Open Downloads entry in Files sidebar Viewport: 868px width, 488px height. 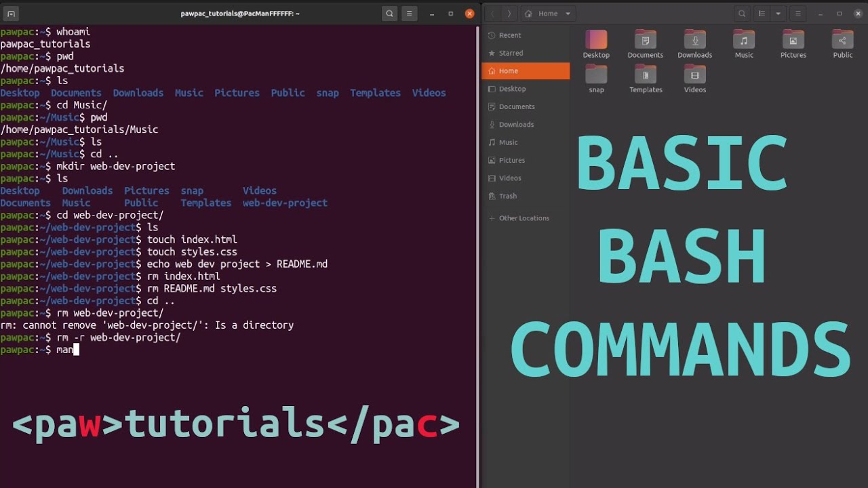(x=526, y=124)
